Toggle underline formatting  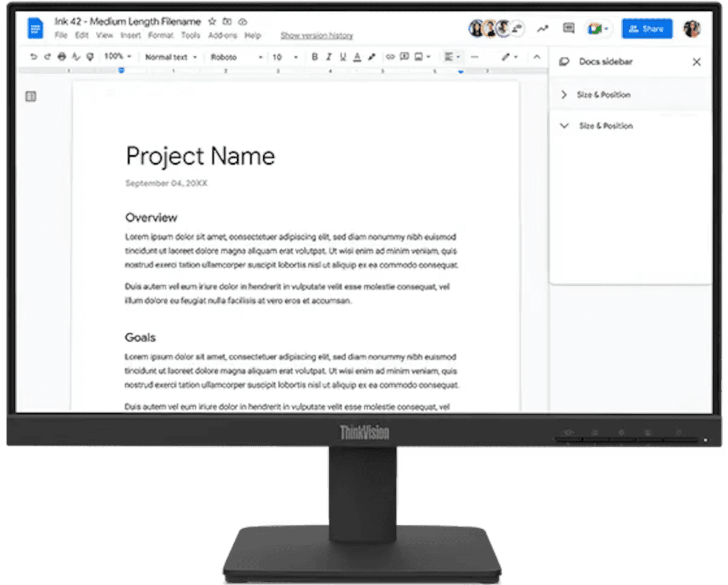coord(343,56)
